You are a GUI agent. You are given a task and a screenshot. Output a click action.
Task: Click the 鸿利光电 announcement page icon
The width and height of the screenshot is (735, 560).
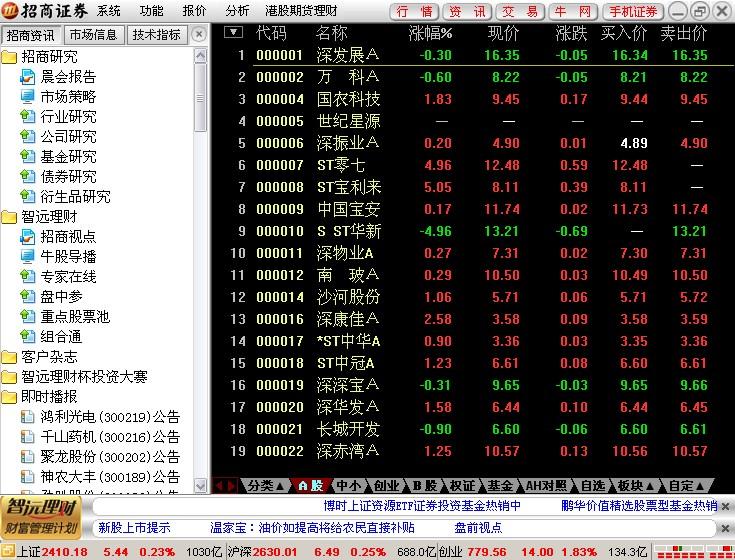28,417
